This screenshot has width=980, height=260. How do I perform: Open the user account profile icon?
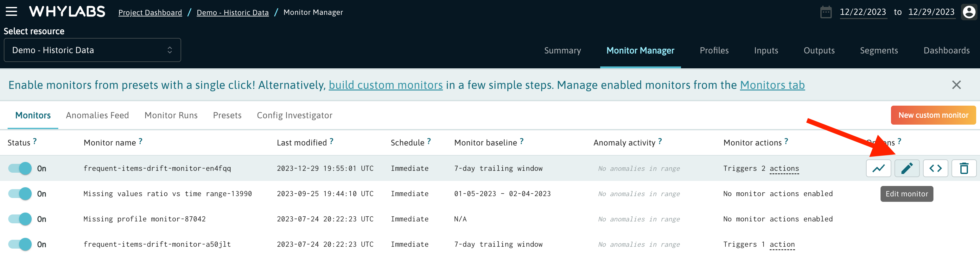pyautogui.click(x=969, y=12)
